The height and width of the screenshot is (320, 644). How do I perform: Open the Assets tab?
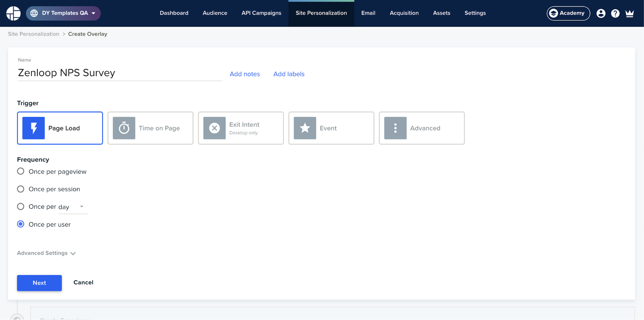[x=441, y=13]
